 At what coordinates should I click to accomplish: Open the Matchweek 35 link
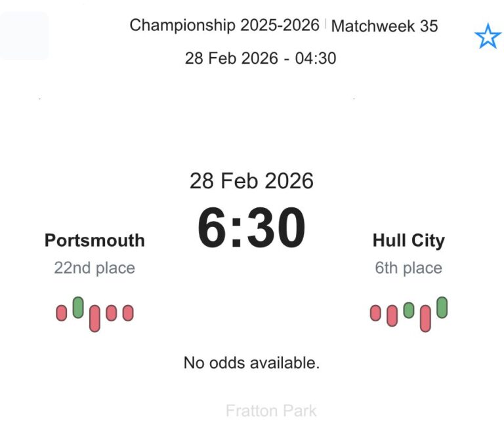pyautogui.click(x=385, y=26)
